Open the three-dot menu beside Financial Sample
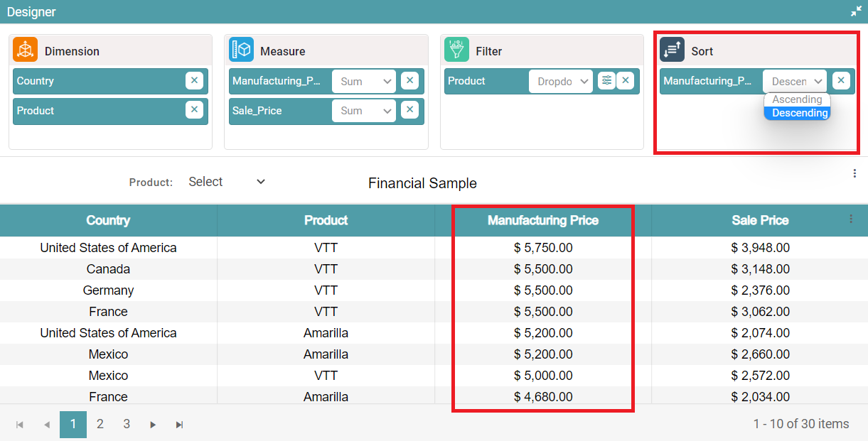 854,174
